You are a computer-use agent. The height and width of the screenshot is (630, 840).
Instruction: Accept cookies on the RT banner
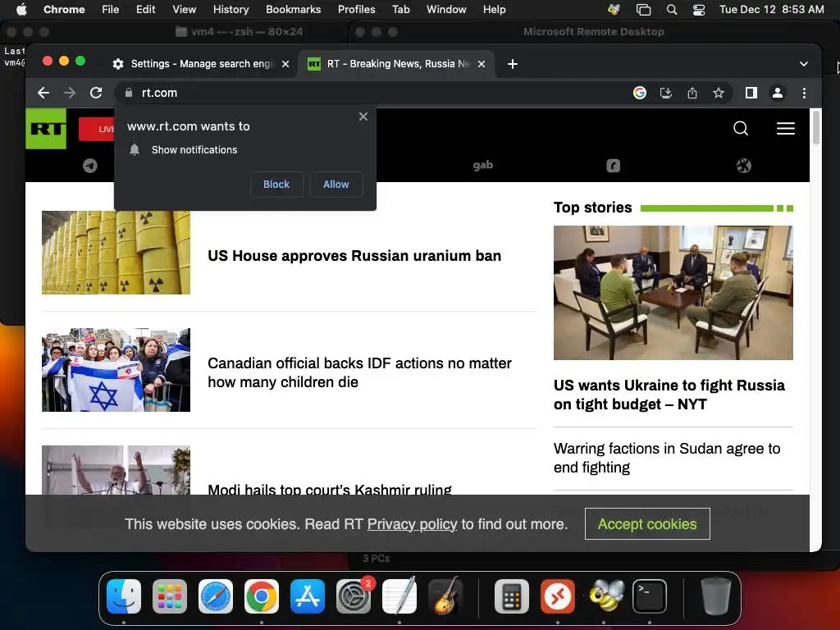coord(647,524)
